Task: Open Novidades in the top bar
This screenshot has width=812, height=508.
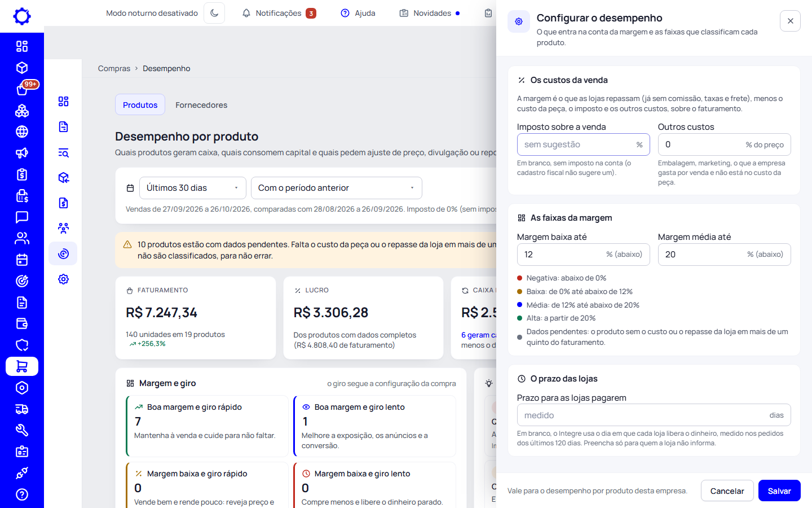Action: 430,13
